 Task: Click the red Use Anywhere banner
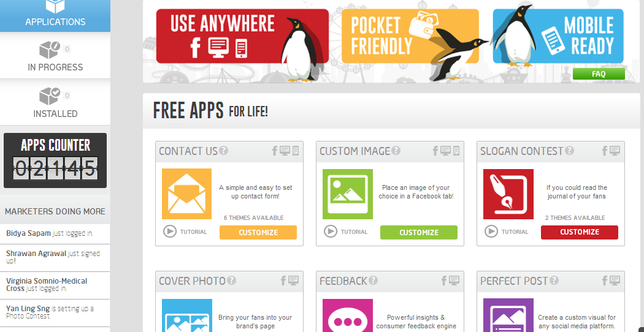click(242, 36)
